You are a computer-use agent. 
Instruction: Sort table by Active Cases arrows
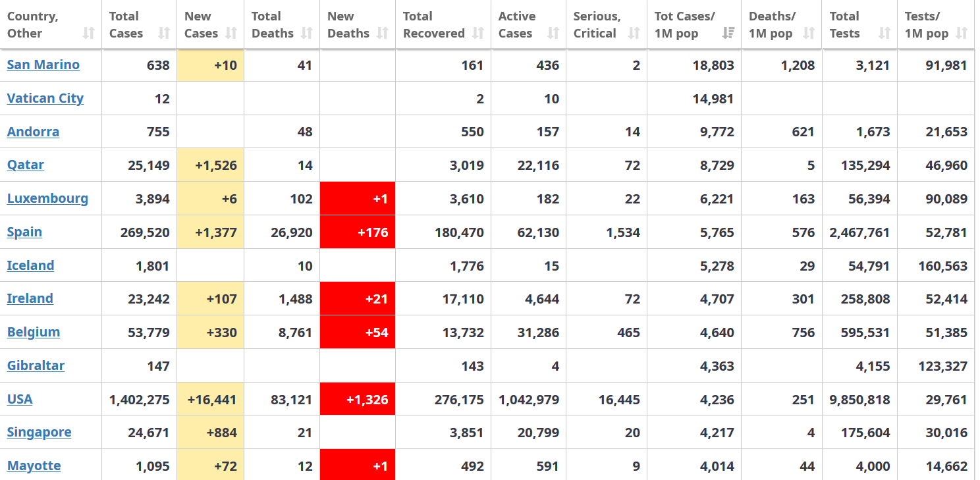[x=553, y=33]
